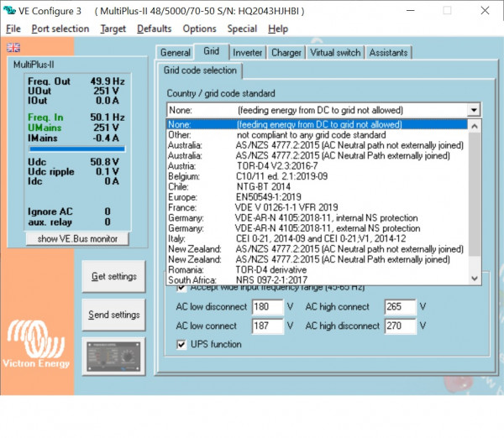Open the Defaults menu
504x438 pixels.
(155, 29)
